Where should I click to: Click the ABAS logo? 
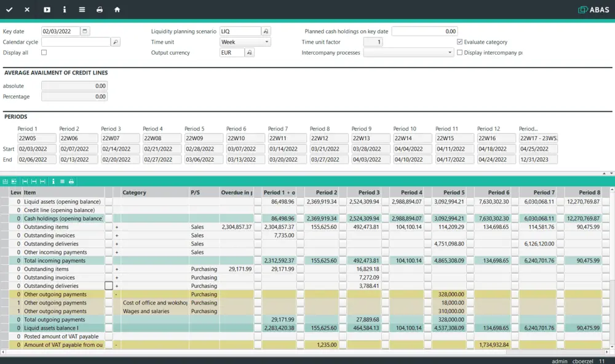coord(593,9)
